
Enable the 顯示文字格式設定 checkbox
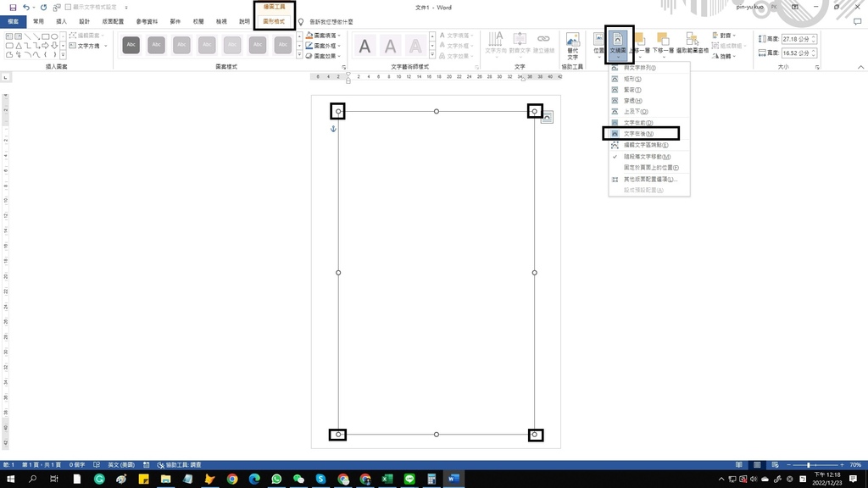coord(68,7)
